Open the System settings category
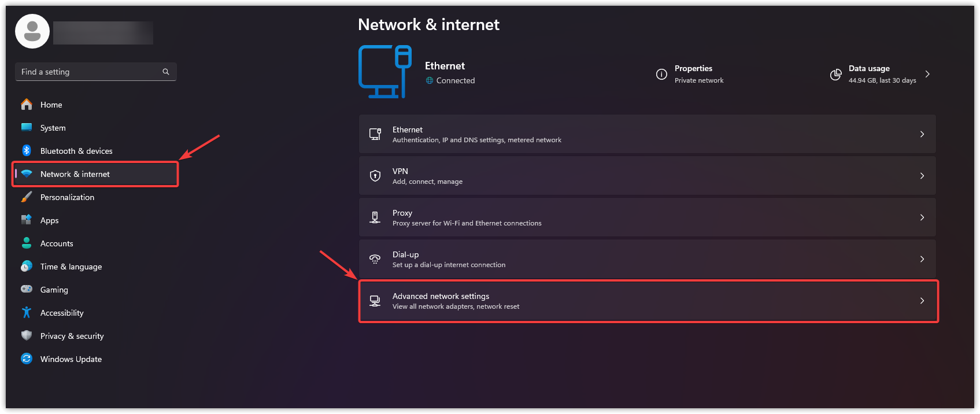Viewport: 980px width, 414px height. (53, 128)
